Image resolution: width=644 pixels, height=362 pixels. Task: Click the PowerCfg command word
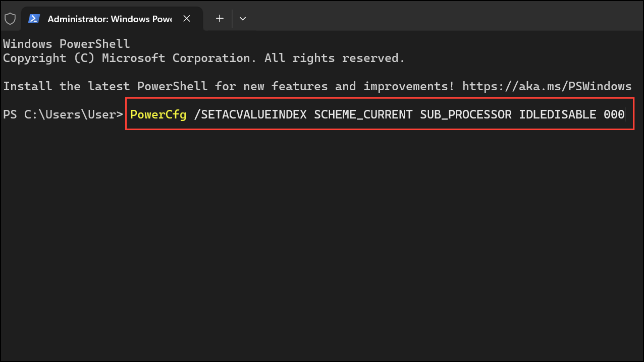tap(158, 114)
